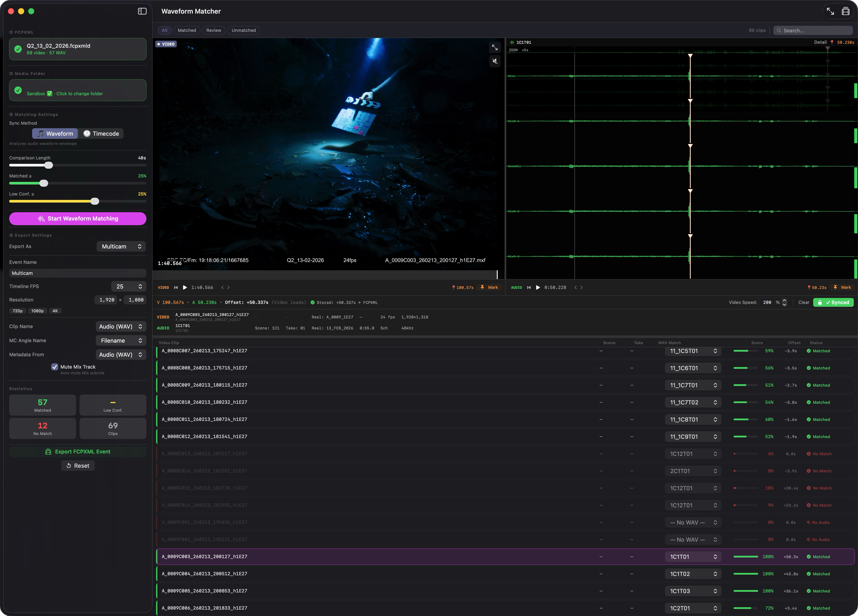The image size is (858, 616).
Task: Click the fullscreen expand icon top right
Action: 831,11
